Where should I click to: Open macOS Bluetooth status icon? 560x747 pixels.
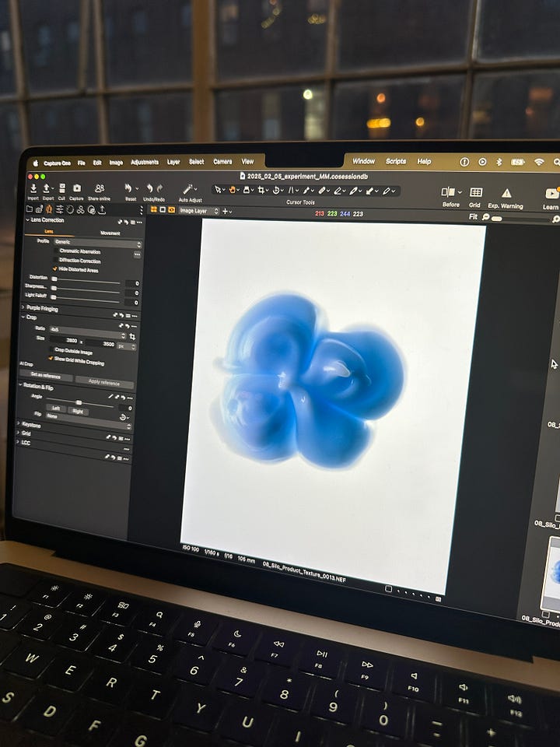[x=499, y=162]
